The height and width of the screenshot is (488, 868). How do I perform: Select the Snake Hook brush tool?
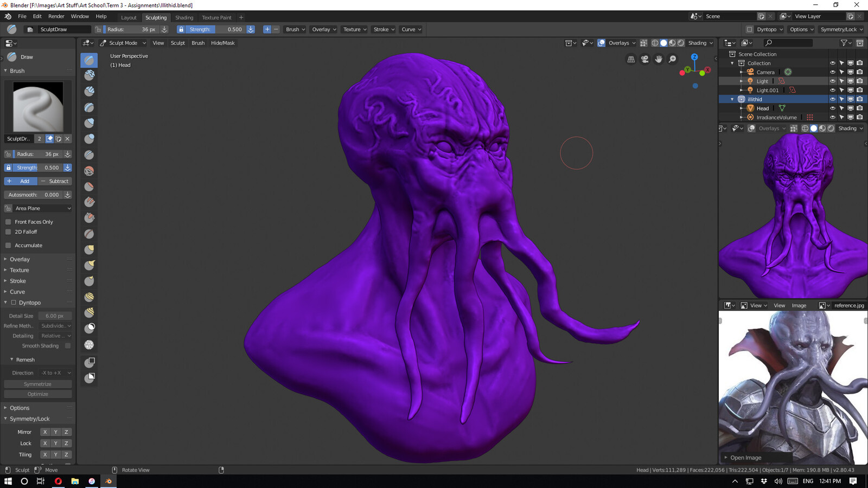pos(89,265)
